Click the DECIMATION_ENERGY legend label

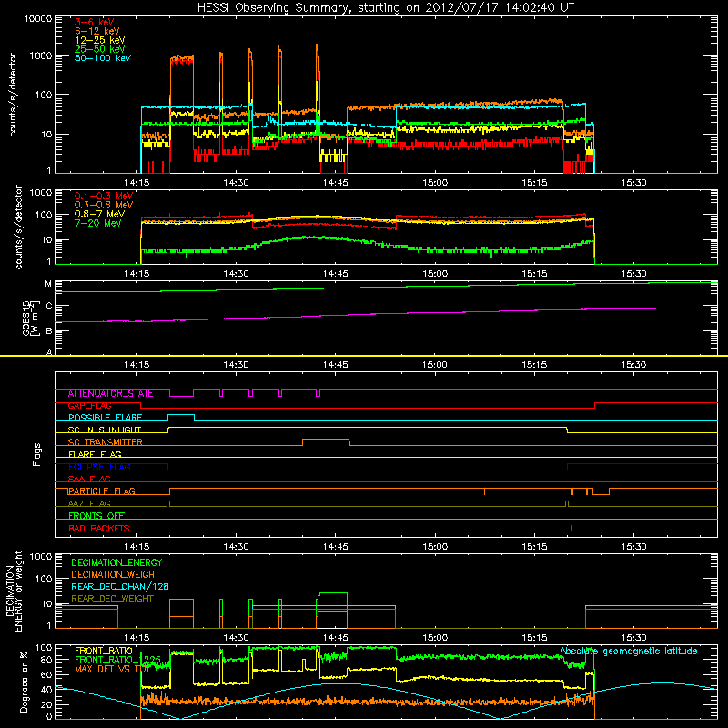pos(116,562)
